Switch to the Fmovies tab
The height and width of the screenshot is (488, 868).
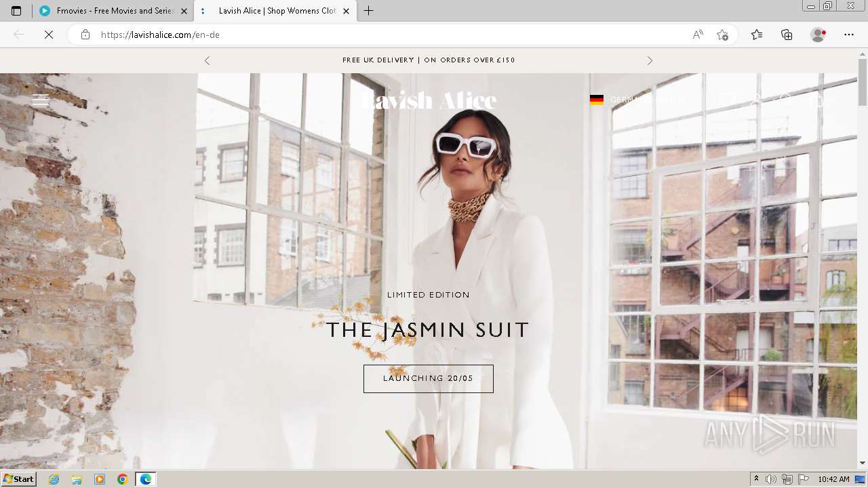113,11
